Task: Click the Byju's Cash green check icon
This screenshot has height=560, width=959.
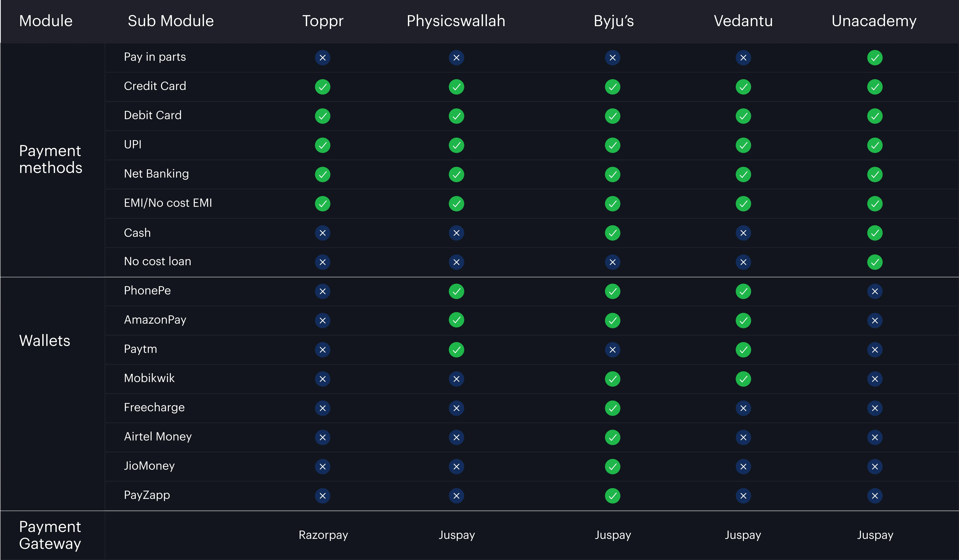Action: 612,233
